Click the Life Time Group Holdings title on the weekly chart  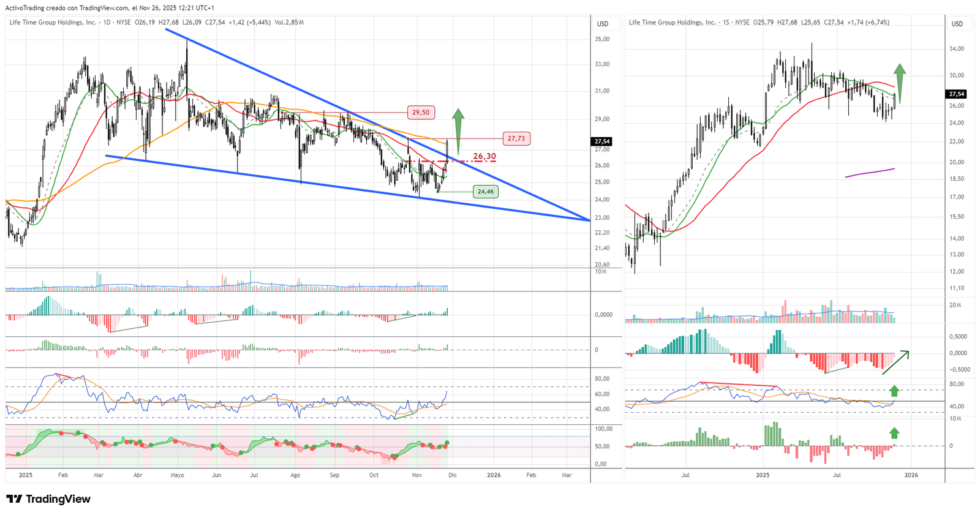(672, 23)
